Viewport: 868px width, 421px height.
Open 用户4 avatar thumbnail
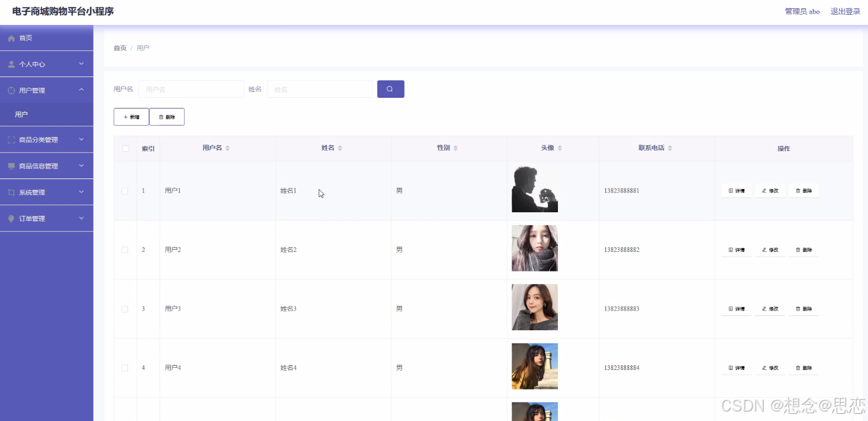point(535,366)
